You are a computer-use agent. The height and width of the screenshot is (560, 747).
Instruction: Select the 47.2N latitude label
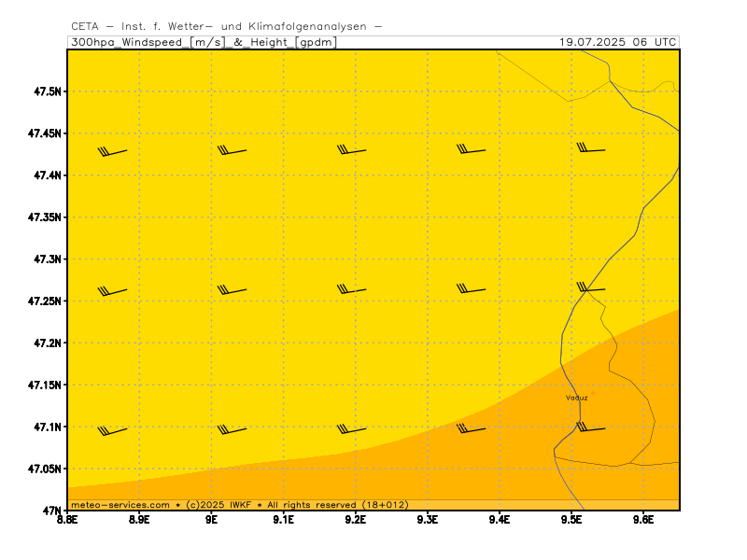(x=48, y=343)
